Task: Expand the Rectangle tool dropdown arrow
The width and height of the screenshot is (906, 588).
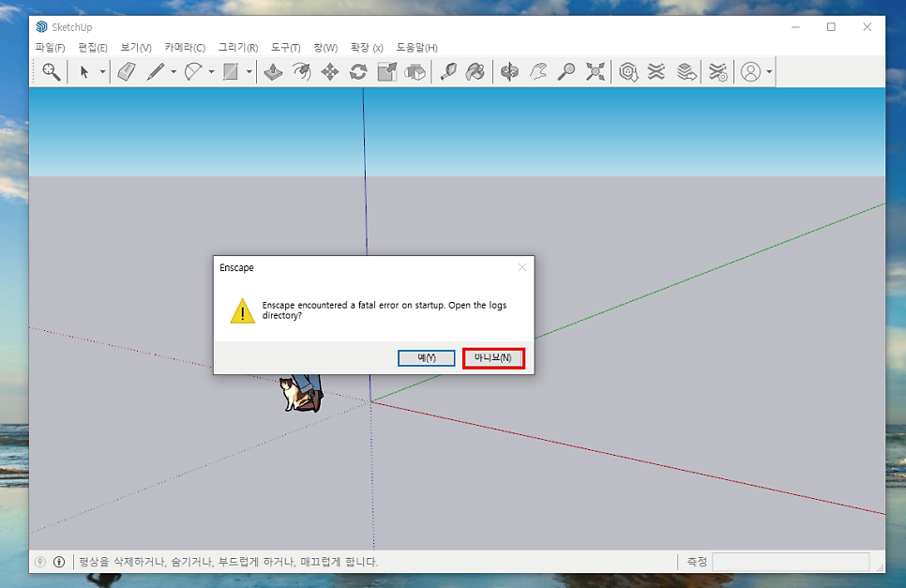Action: 249,71
